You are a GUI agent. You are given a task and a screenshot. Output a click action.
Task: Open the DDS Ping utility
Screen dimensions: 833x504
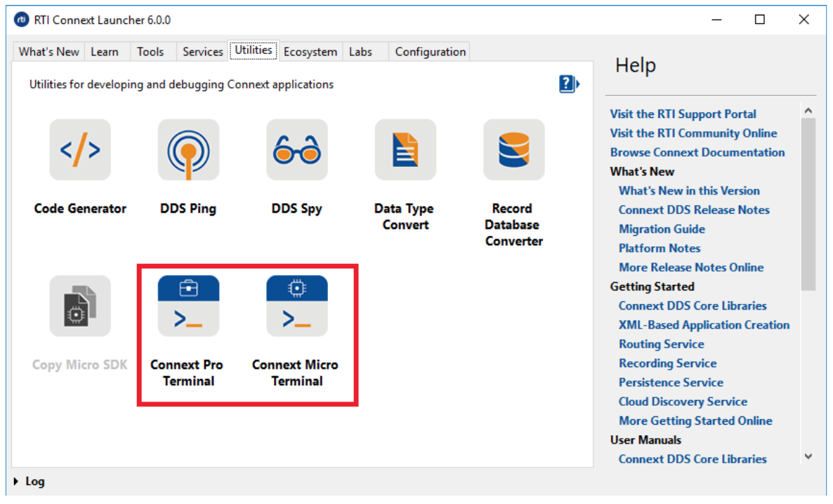pos(188,150)
